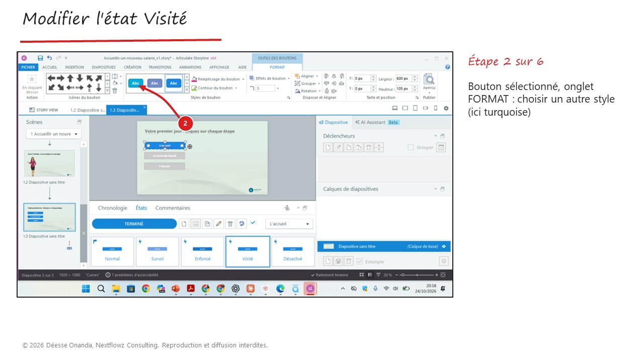
Task: Open the STORY VIEW tab
Action: coord(44,110)
